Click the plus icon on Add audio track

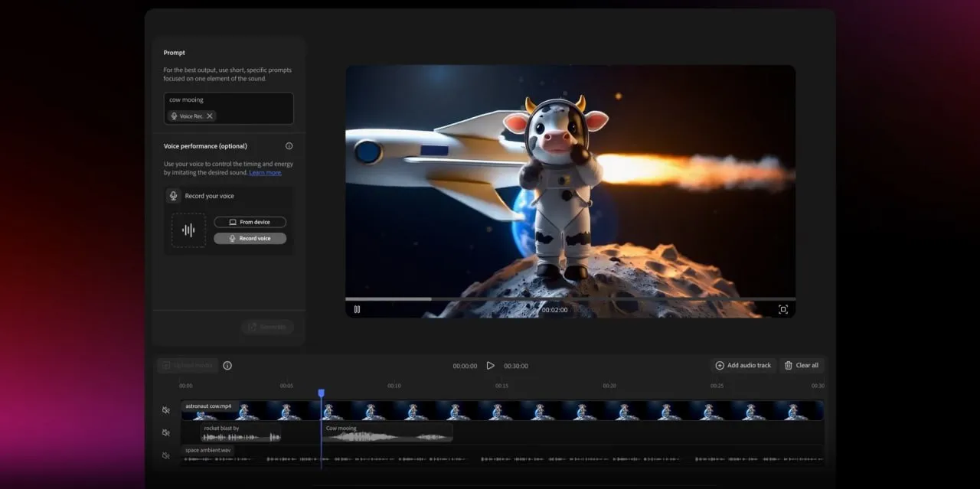point(720,365)
